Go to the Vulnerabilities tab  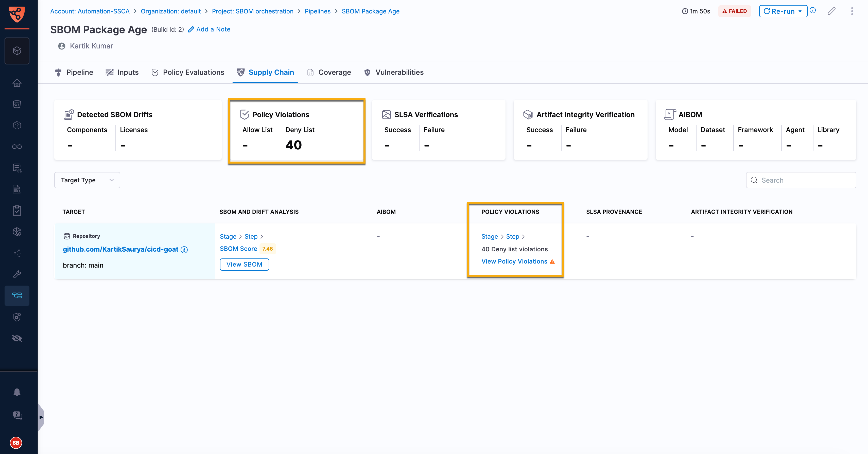[x=394, y=73]
